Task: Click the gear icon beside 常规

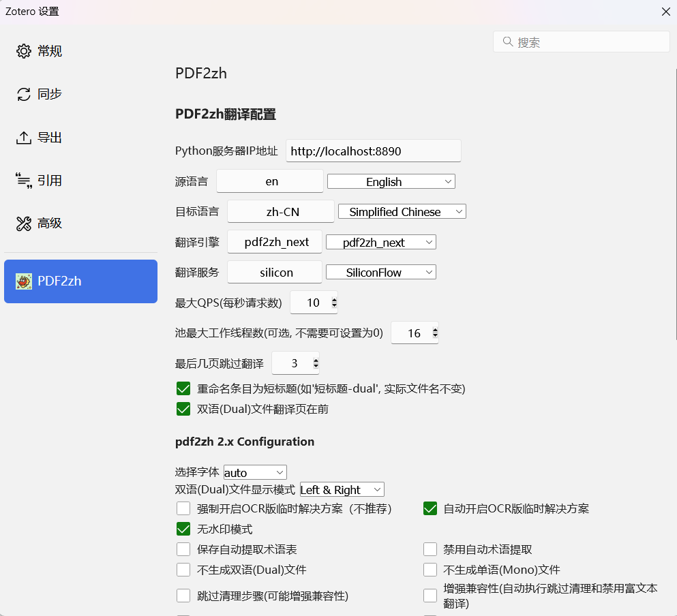Action: [x=24, y=51]
